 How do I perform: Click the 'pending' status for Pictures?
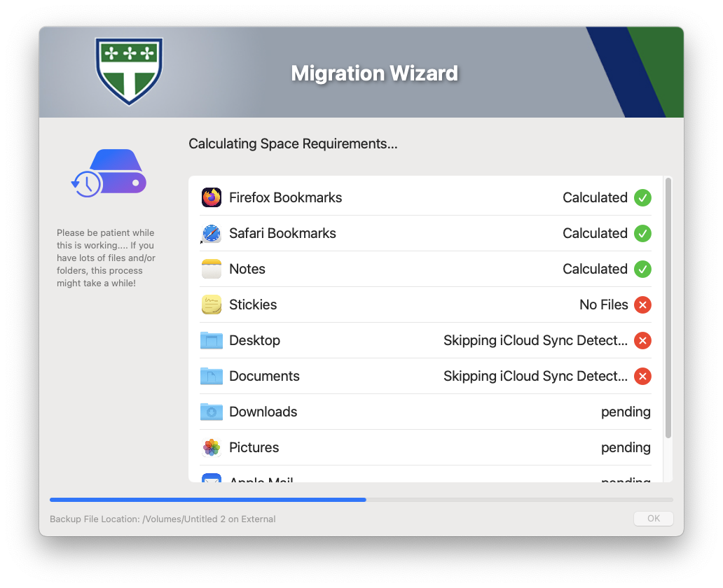(x=626, y=447)
